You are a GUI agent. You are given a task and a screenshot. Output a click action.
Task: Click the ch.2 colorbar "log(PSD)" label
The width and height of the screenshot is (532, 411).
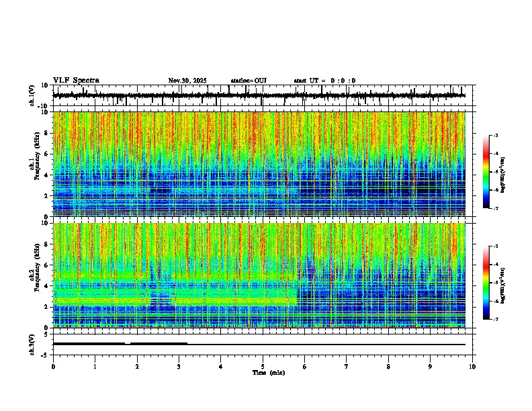[503, 285]
